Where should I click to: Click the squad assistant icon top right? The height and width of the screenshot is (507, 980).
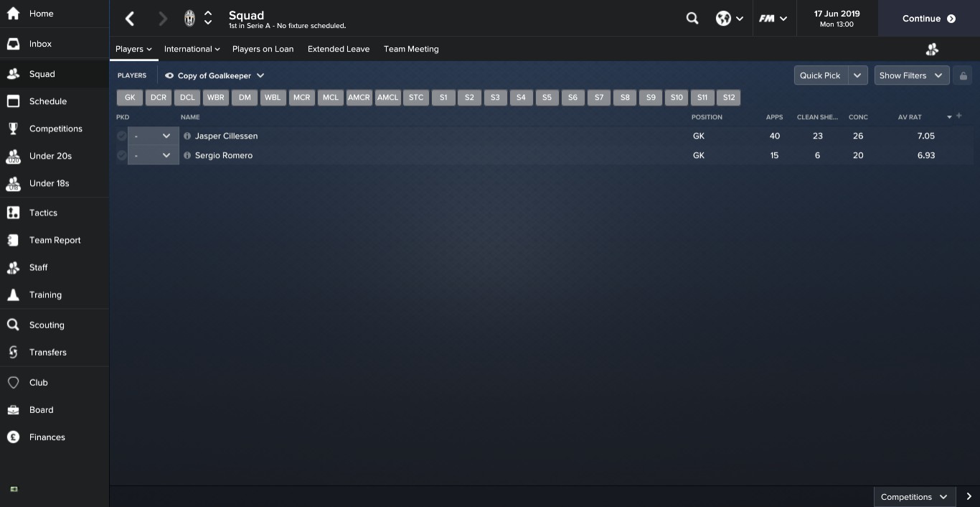click(x=932, y=49)
